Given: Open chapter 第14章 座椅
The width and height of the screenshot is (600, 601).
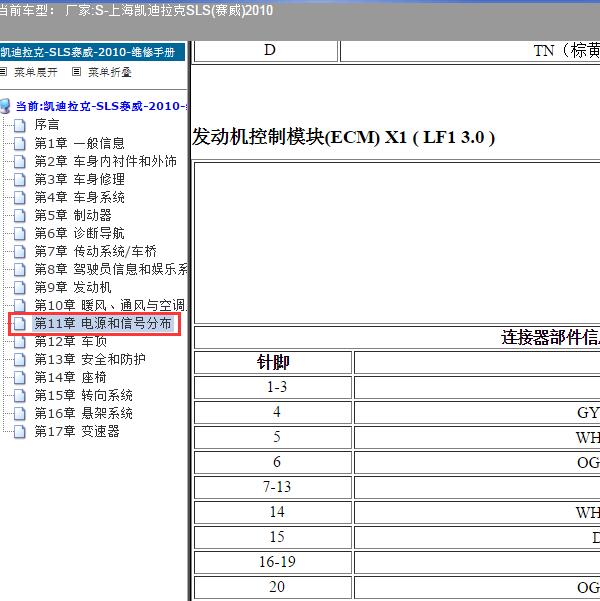Looking at the screenshot, I should click(70, 377).
